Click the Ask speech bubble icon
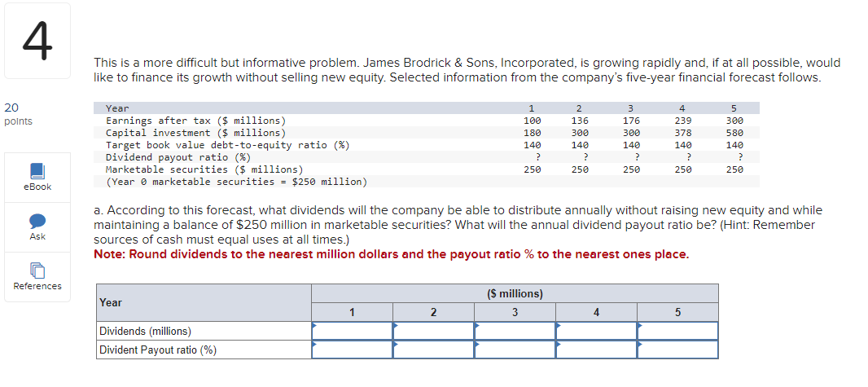The width and height of the screenshot is (868, 387). click(x=37, y=221)
